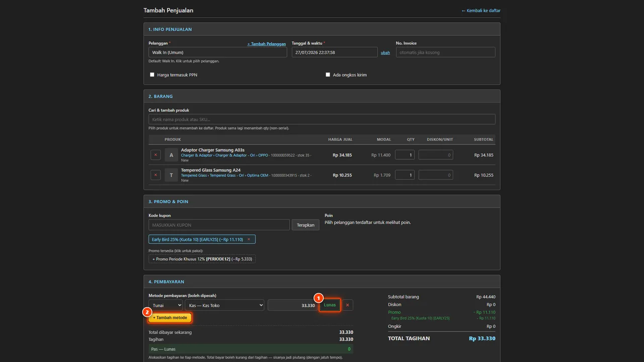This screenshot has width=644, height=362.
Task: Remove the Early Bird 25% promo tag
Action: click(249, 239)
